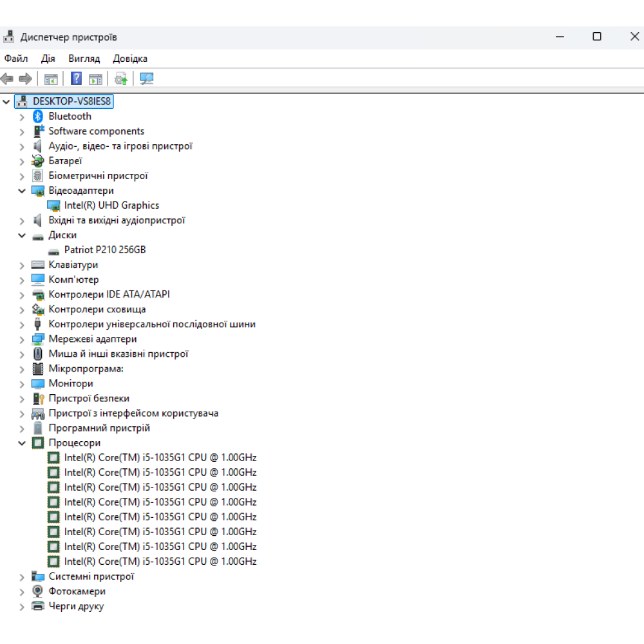The width and height of the screenshot is (644, 644).
Task: Click the Черги друку printer icon
Action: click(38, 606)
